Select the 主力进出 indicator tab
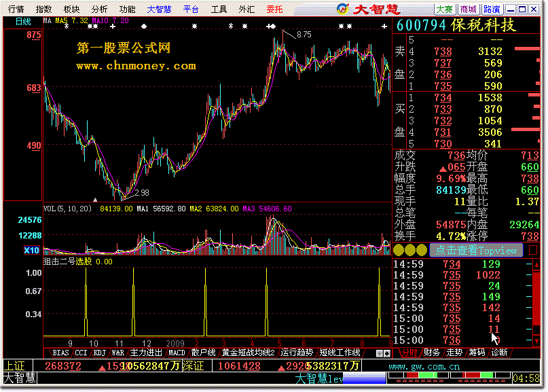 [x=146, y=353]
